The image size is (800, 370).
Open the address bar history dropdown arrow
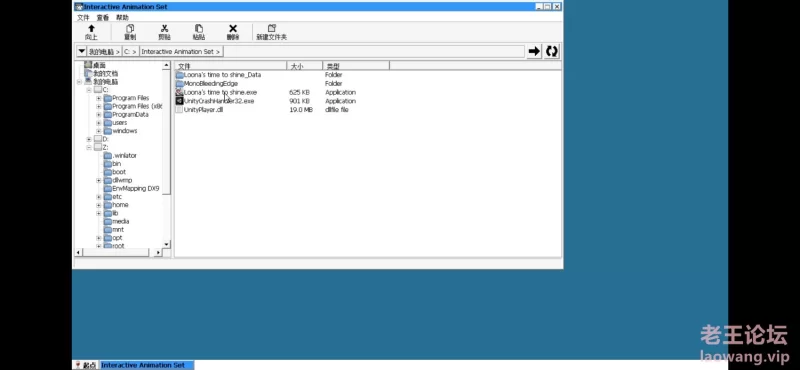point(81,51)
